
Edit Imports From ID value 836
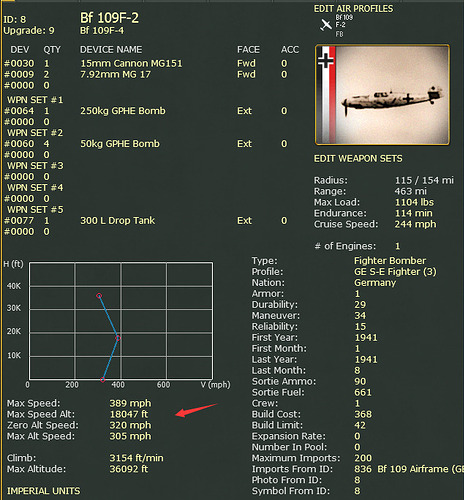(x=363, y=469)
